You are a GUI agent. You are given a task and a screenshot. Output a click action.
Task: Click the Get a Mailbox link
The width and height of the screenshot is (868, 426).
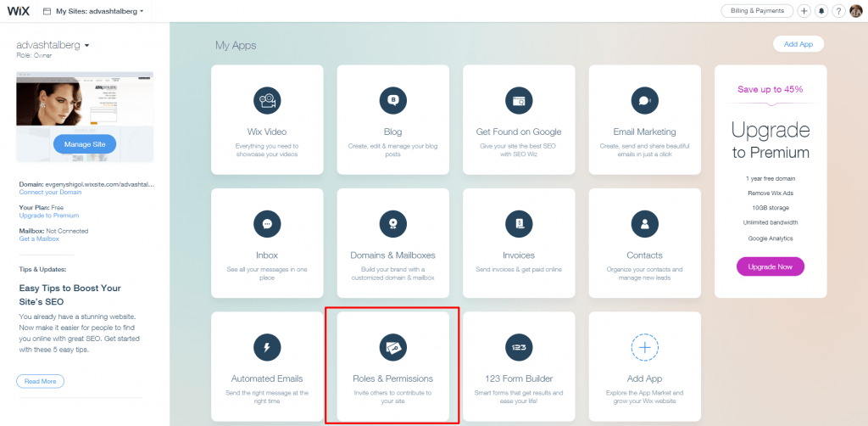[x=39, y=238]
